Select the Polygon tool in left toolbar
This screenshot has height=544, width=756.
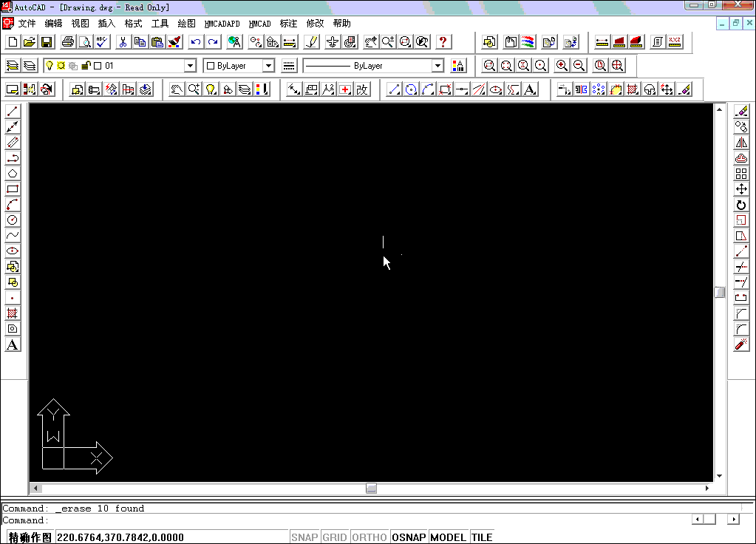tap(13, 173)
